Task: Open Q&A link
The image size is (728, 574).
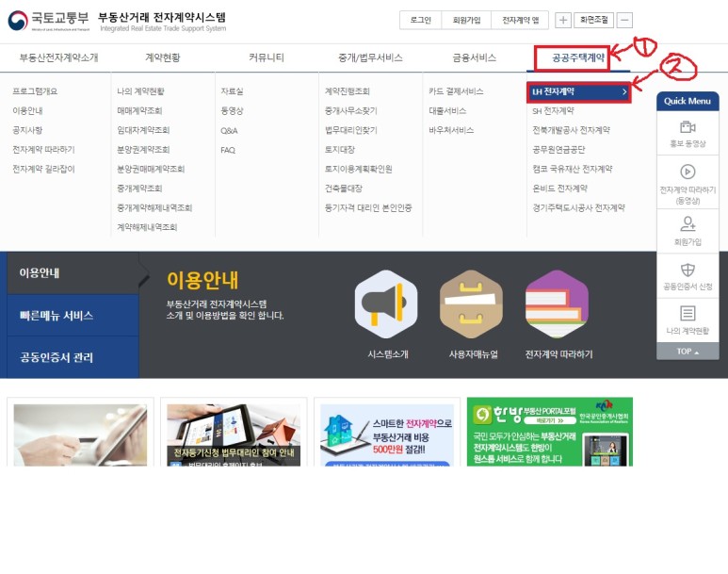Action: (229, 131)
